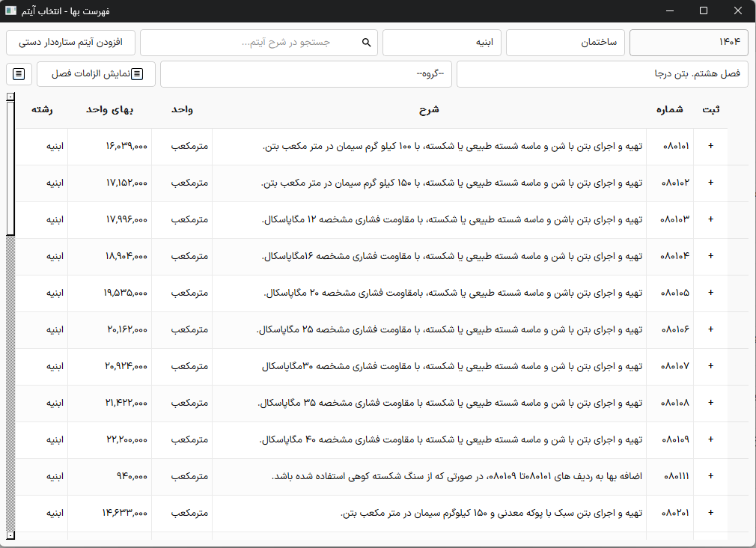Click the scroll-up arrow of the table scrollbar
756x548 pixels.
pyautogui.click(x=10, y=97)
